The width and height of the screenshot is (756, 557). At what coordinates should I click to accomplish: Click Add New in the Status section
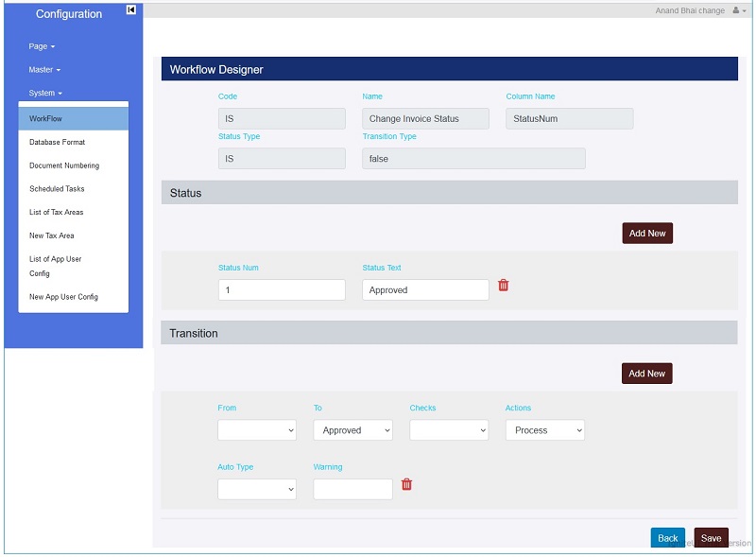coord(647,234)
